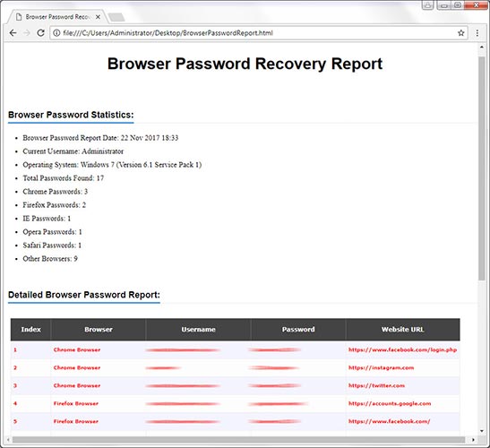Bookmark this page with the star icon

point(461,33)
